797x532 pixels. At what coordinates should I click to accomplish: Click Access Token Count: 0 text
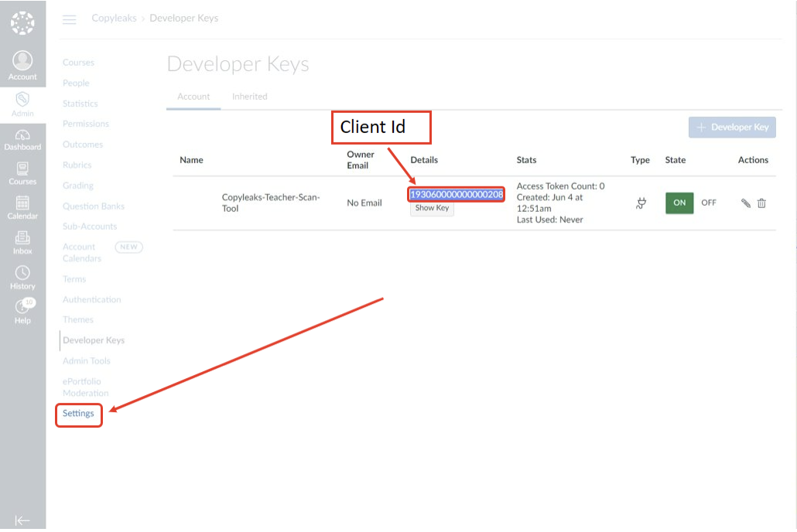pos(561,186)
